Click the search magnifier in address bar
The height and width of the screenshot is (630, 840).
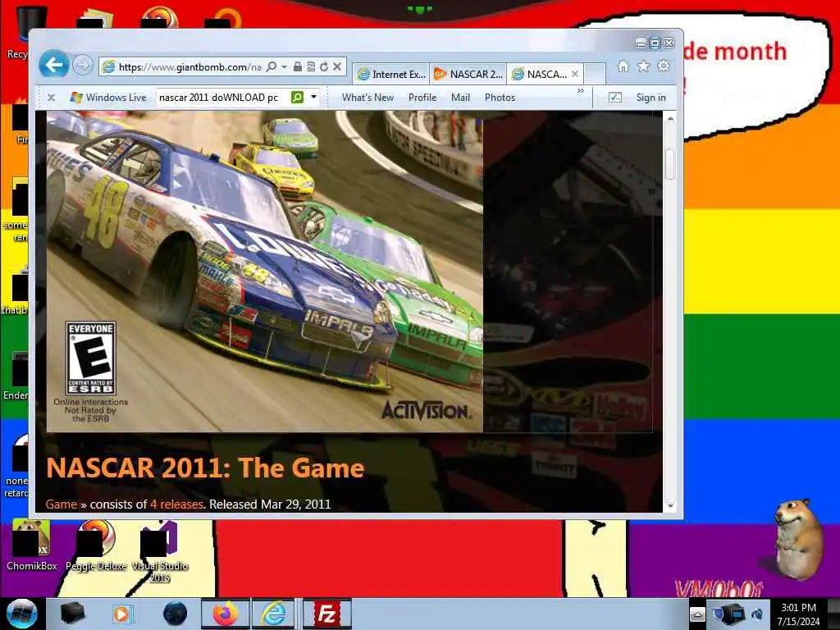(x=272, y=66)
